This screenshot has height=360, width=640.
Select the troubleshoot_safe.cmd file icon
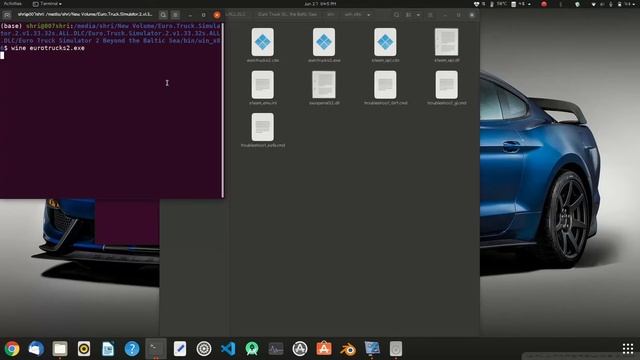coord(262,127)
